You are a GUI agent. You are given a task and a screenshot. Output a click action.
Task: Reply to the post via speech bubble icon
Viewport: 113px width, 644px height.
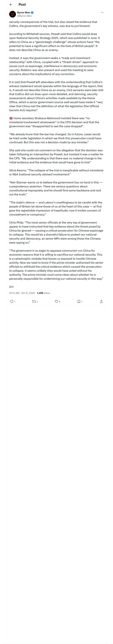coord(12,301)
